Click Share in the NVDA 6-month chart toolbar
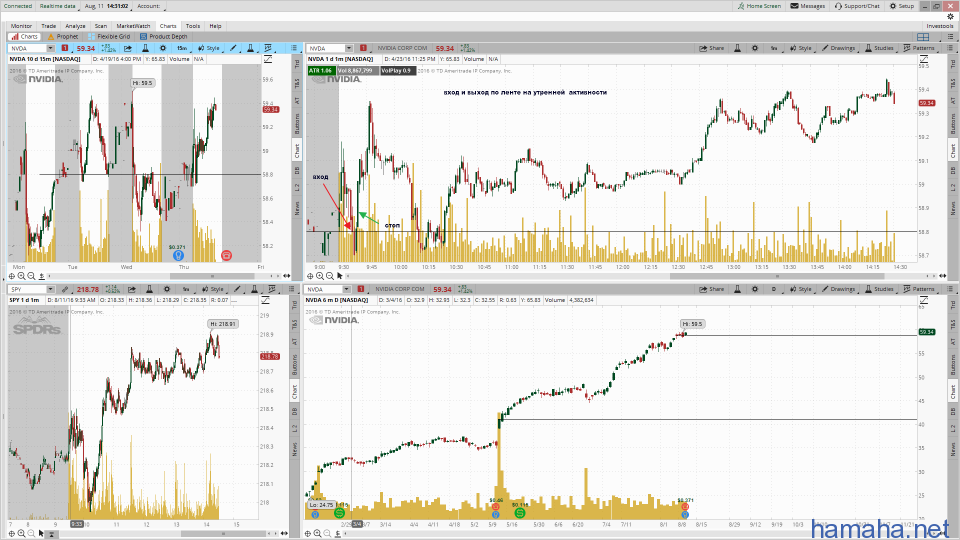Image resolution: width=960 pixels, height=540 pixels. click(712, 290)
